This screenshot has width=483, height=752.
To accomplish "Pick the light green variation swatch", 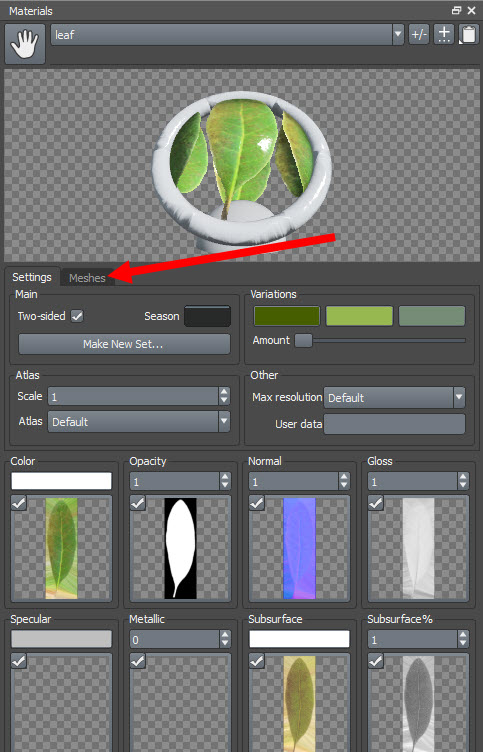I will (x=359, y=316).
